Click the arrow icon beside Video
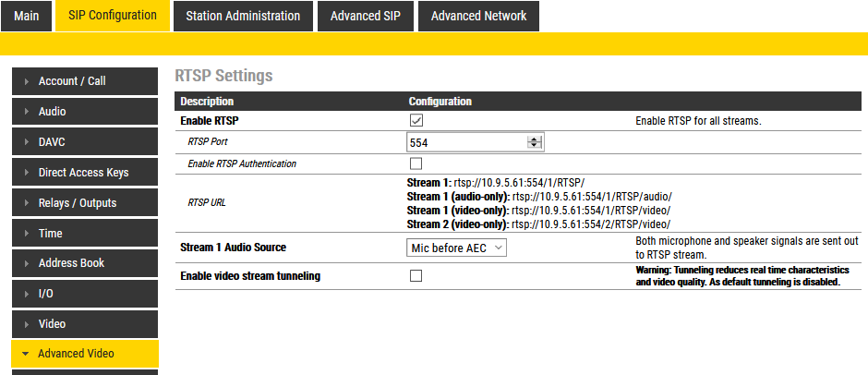This screenshot has height=375, width=868. [26, 324]
